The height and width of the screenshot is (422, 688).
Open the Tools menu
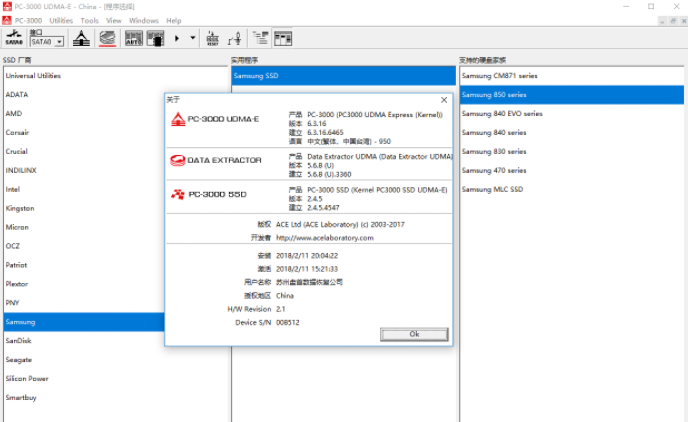(90, 21)
